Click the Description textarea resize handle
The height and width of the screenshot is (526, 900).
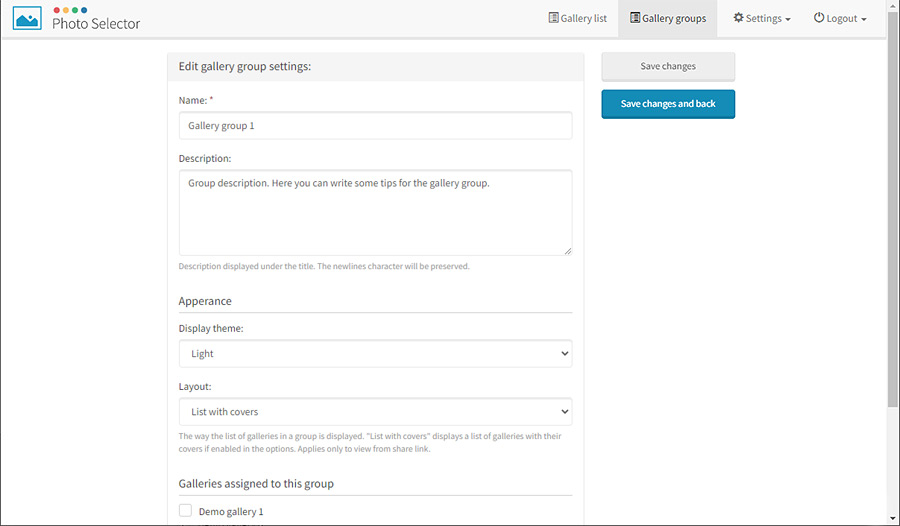point(567,250)
